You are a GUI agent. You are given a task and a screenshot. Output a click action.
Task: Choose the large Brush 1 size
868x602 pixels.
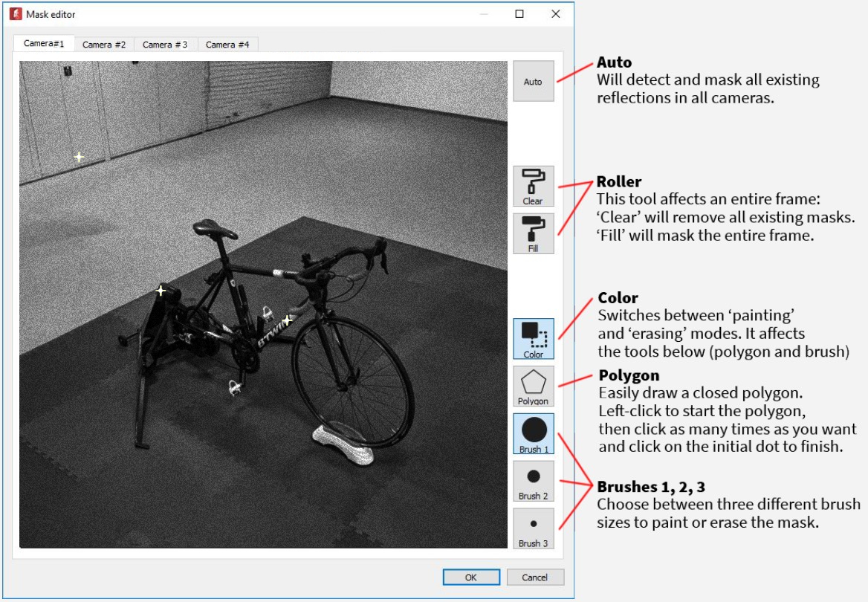pos(533,433)
